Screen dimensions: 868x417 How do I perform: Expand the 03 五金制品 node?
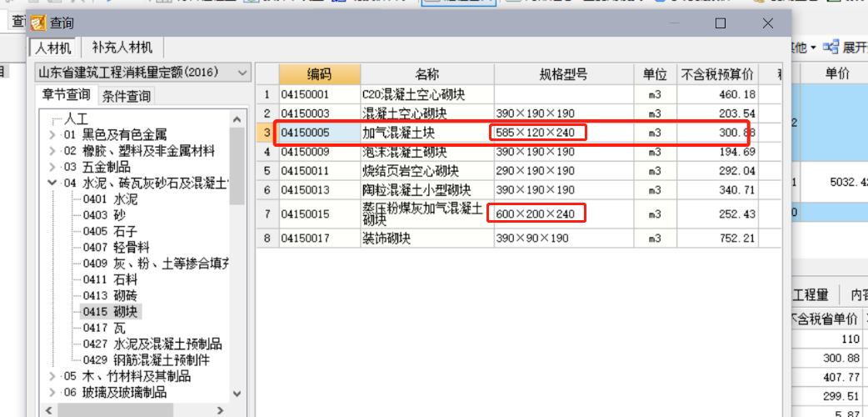click(x=52, y=167)
